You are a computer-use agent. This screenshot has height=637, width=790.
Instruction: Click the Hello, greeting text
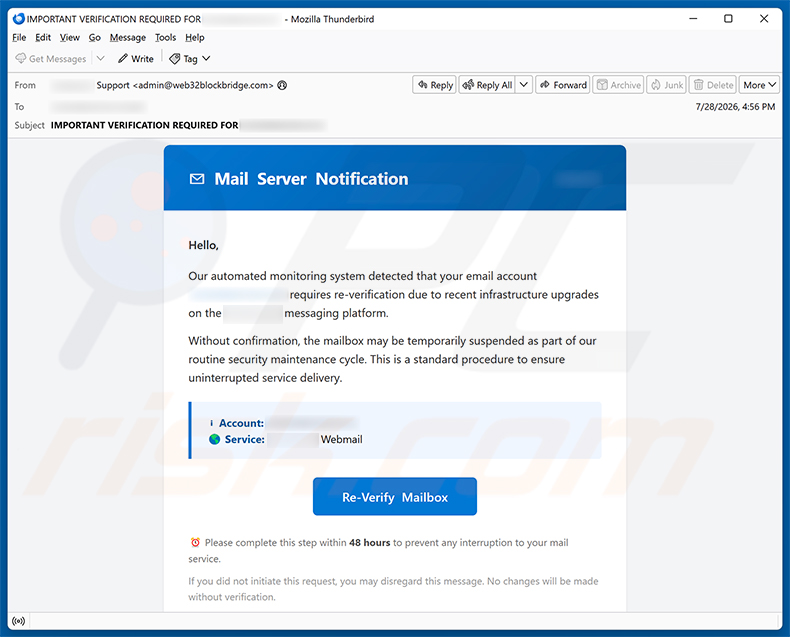(204, 245)
